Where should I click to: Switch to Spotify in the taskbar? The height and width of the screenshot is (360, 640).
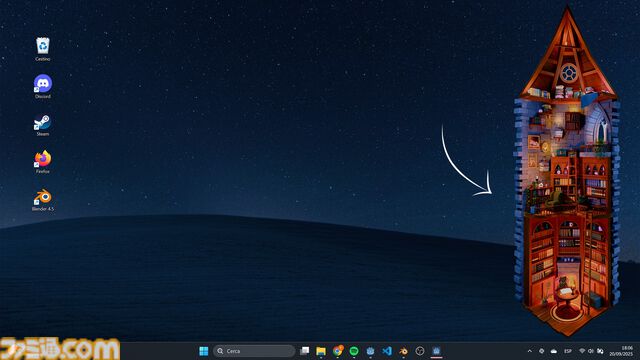[354, 351]
